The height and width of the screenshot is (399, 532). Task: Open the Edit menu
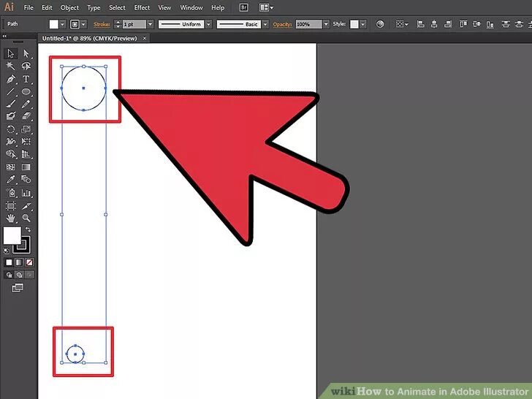tap(47, 7)
